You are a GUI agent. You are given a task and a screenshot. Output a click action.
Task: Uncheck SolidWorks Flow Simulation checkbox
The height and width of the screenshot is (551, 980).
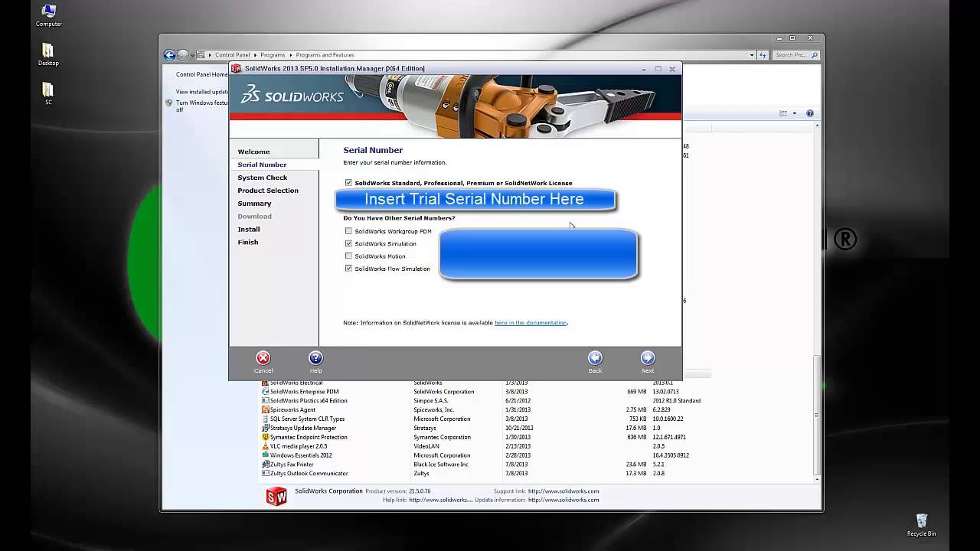(348, 269)
